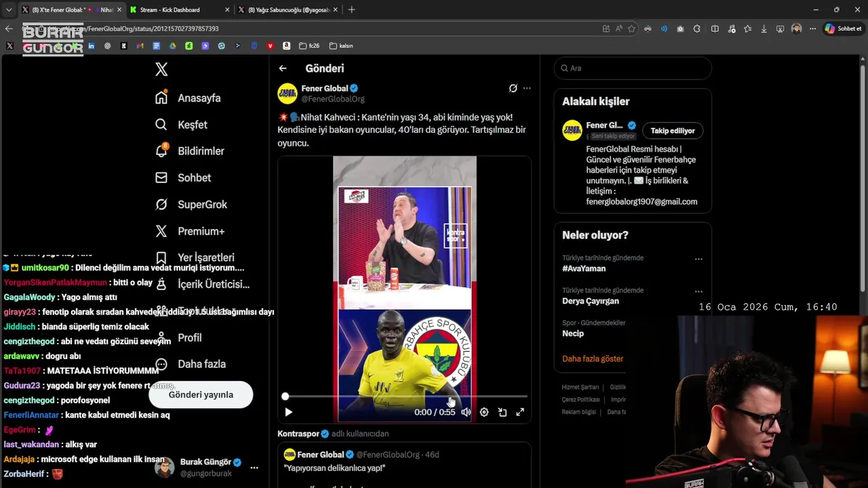Open SuperGrok from the sidebar
The height and width of the screenshot is (488, 868).
191,204
